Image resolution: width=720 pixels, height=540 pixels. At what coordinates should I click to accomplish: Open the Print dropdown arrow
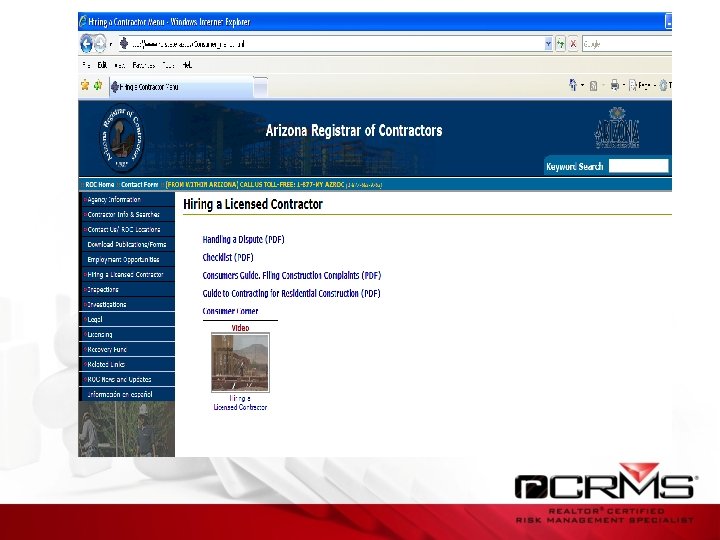click(624, 85)
